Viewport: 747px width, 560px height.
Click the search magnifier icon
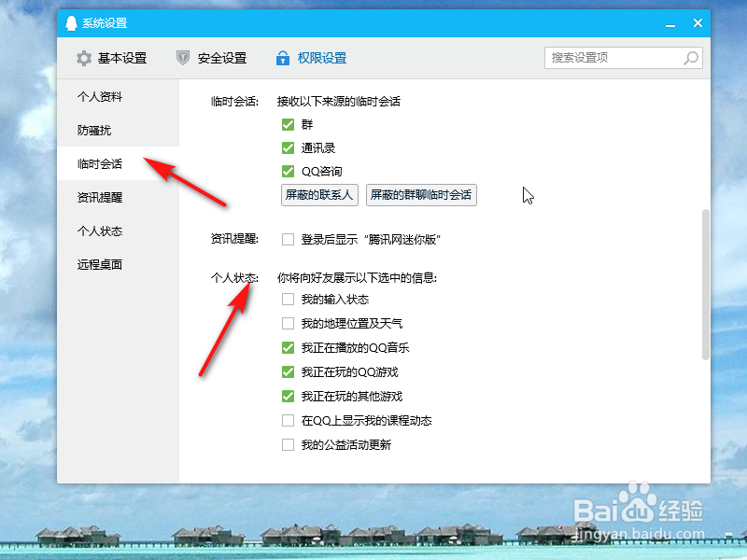pyautogui.click(x=691, y=58)
